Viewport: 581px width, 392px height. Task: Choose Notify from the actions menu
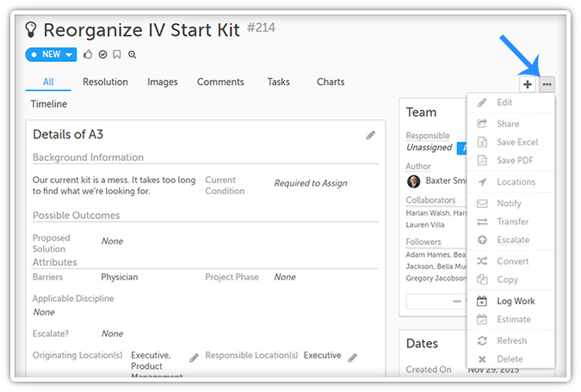click(x=510, y=203)
